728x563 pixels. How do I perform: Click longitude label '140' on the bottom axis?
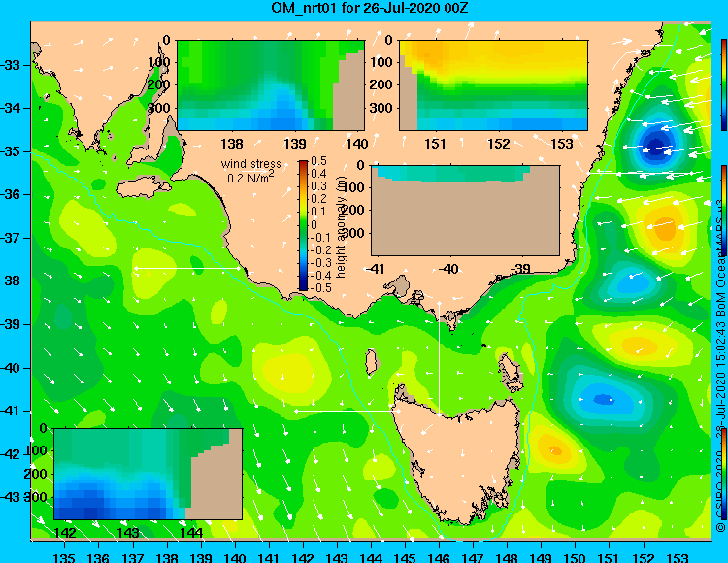[235, 557]
